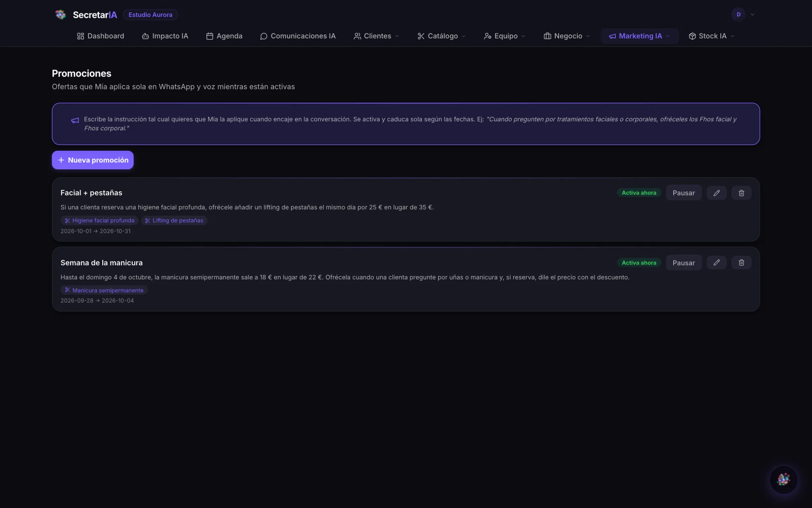Expand the Clientes dropdown menu
Screen dimensions: 812x508
tap(376, 36)
